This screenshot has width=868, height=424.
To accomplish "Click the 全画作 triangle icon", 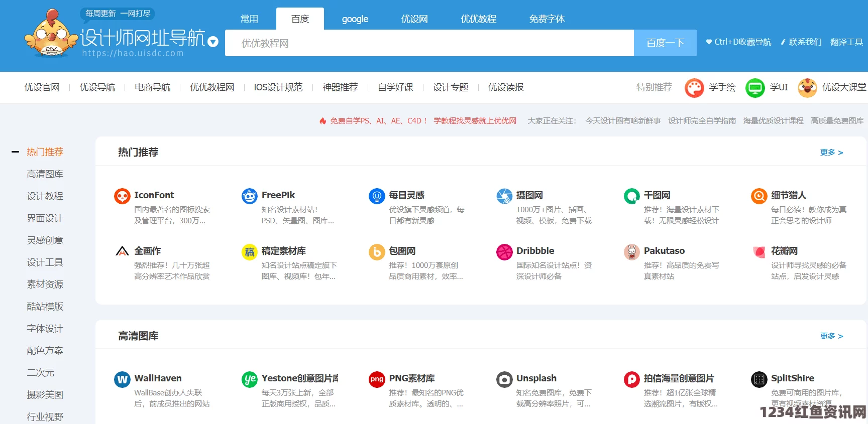I will [x=122, y=251].
